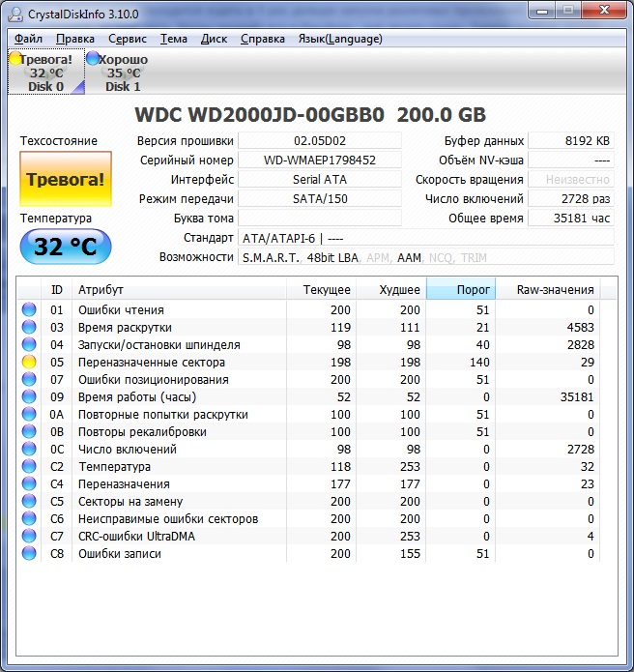634x672 pixels.
Task: Open the Язык(Language) menu
Action: (340, 39)
